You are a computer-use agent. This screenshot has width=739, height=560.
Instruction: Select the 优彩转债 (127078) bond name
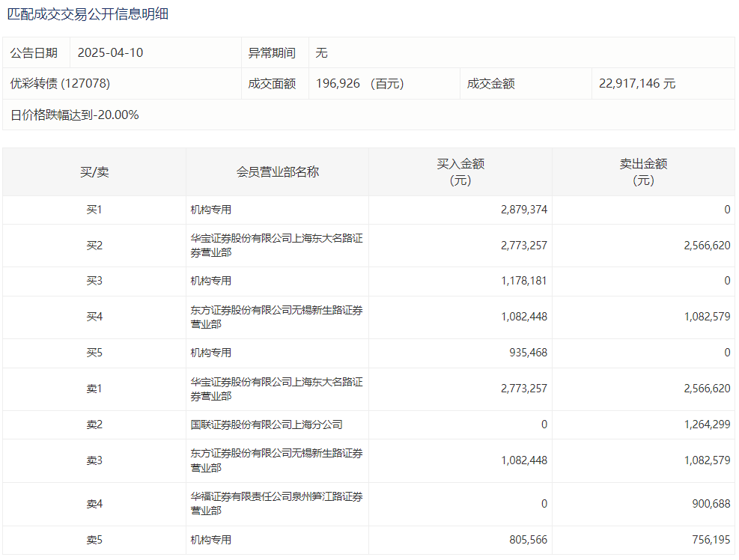coord(60,84)
